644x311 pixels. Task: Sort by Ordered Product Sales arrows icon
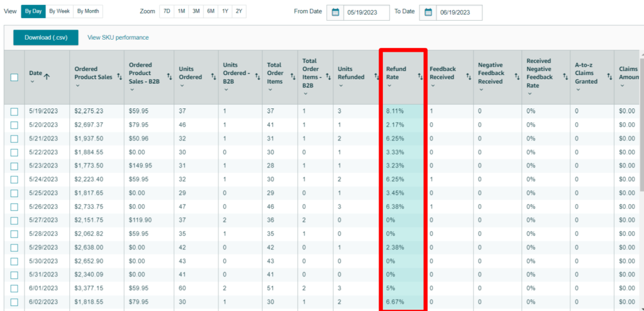pos(119,77)
